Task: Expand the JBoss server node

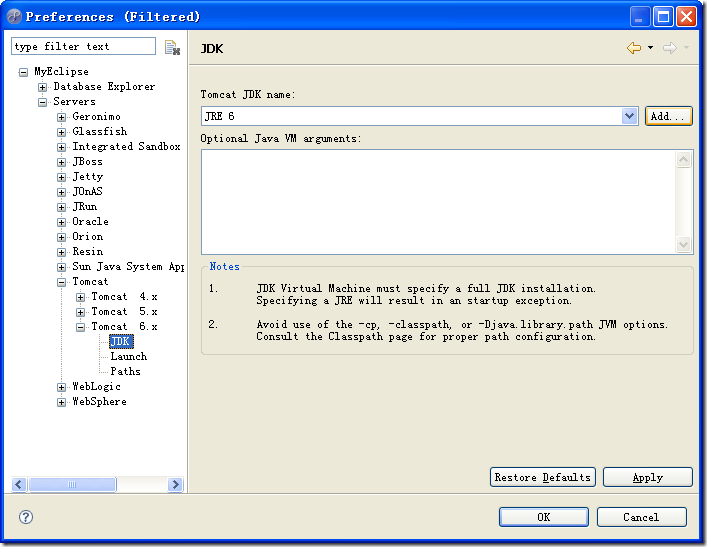Action: [x=61, y=162]
